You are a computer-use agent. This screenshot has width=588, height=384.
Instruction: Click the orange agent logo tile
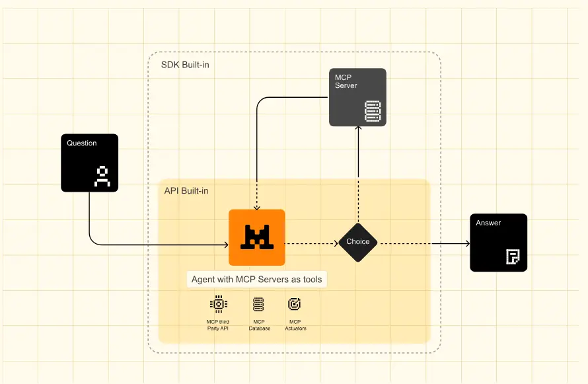pyautogui.click(x=257, y=237)
